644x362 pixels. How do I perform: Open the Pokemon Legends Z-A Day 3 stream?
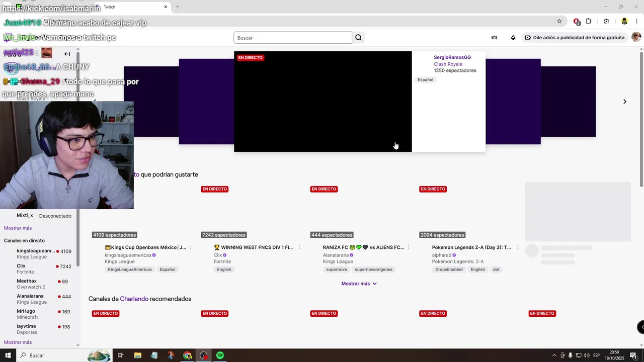pyautogui.click(x=471, y=247)
